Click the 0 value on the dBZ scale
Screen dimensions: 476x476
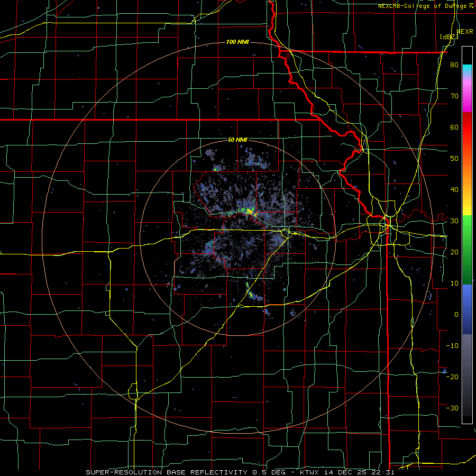[x=456, y=315]
